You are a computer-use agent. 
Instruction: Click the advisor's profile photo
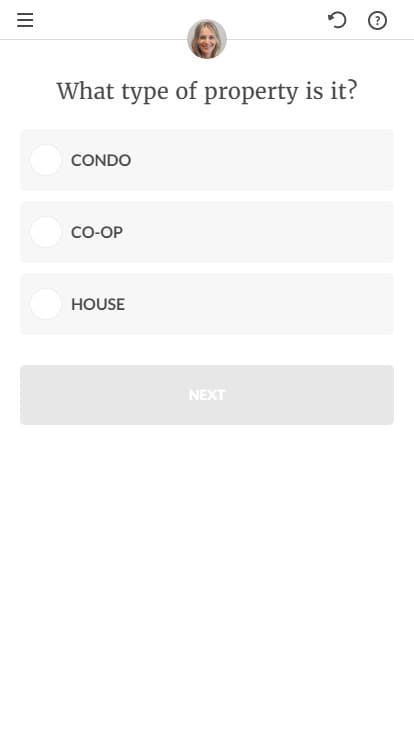[207, 39]
